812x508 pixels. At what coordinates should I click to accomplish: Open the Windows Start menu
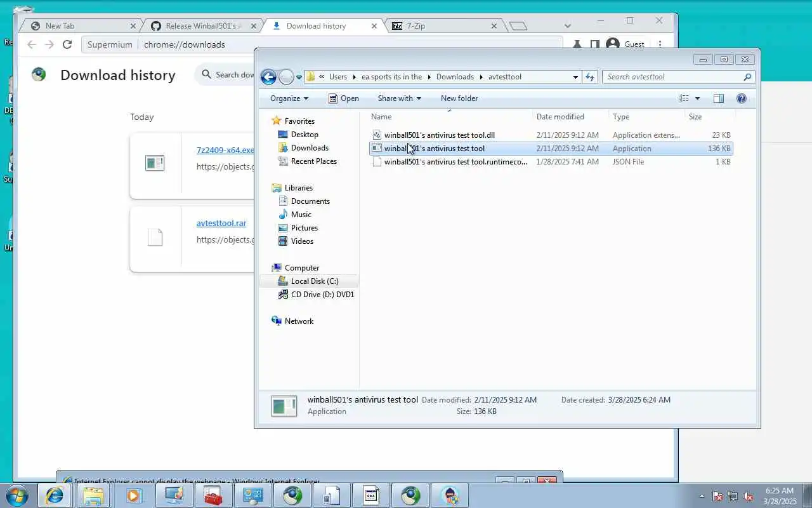click(x=17, y=495)
